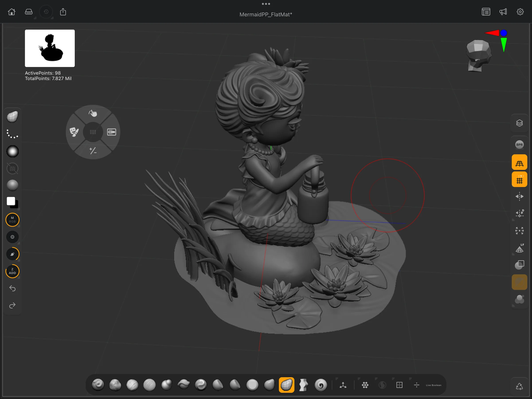Open the three-dot overflow menu at top center
This screenshot has width=532, height=399.
tap(266, 4)
